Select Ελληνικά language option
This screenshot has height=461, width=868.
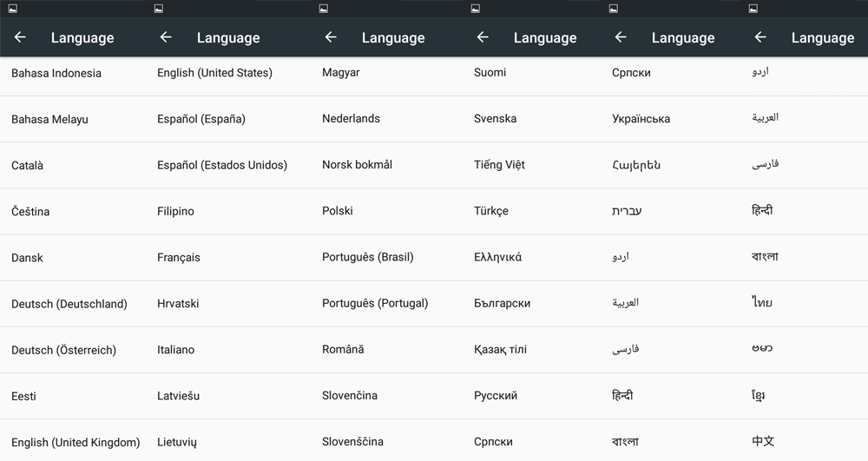497,257
